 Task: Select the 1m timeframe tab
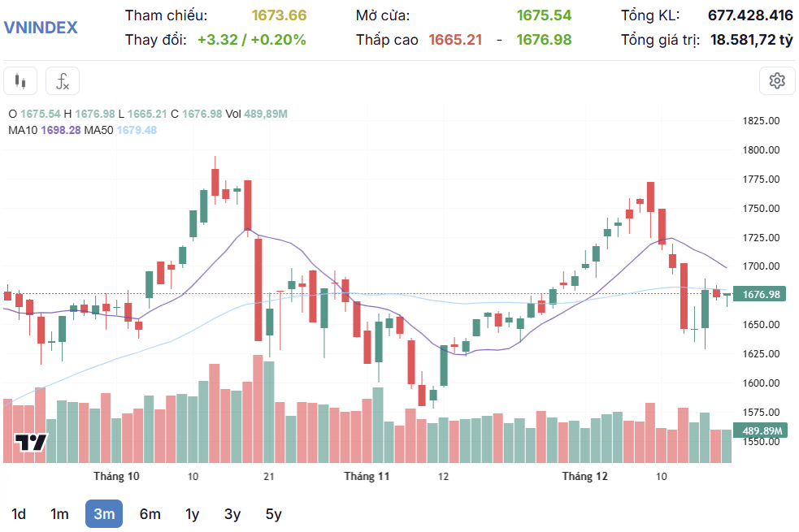click(59, 513)
